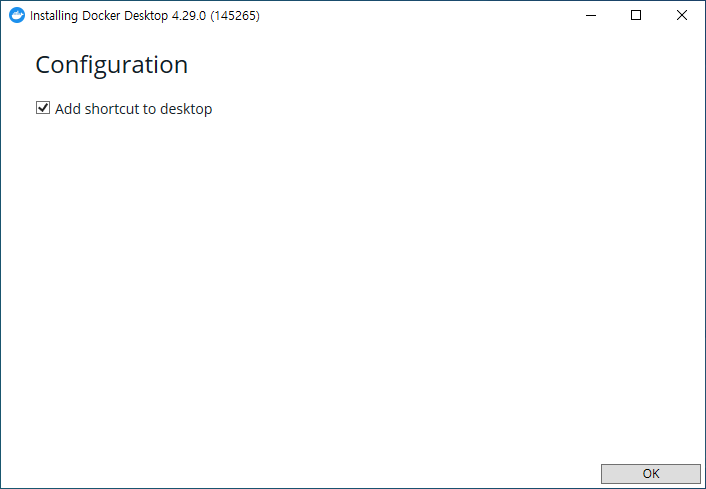Close the Docker Desktop installer window
Image resolution: width=706 pixels, height=489 pixels.
(682, 15)
